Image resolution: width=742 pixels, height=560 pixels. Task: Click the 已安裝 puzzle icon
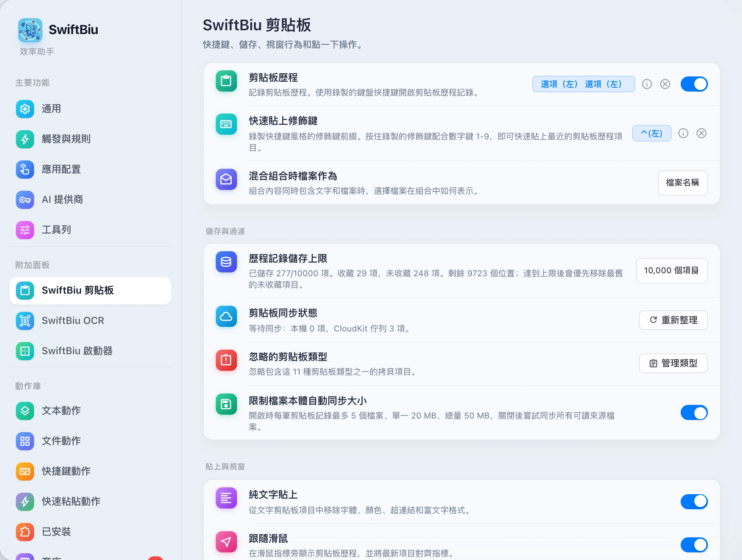click(25, 532)
